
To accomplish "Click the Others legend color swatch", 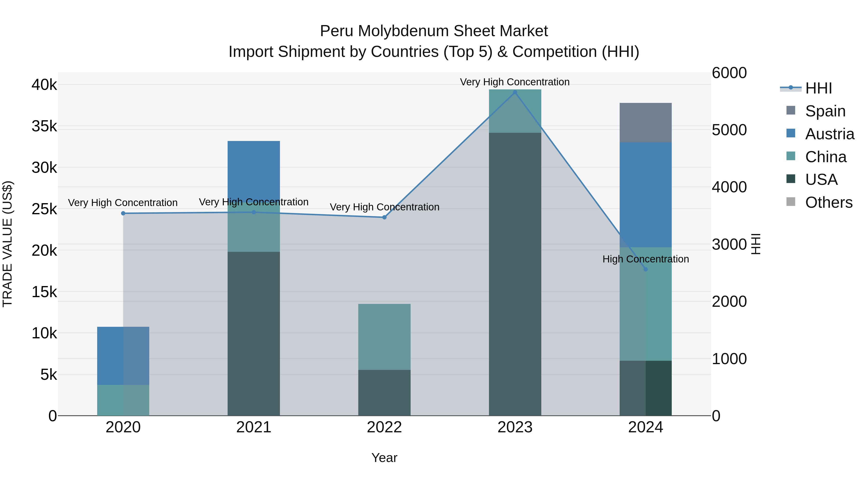I will 791,202.
